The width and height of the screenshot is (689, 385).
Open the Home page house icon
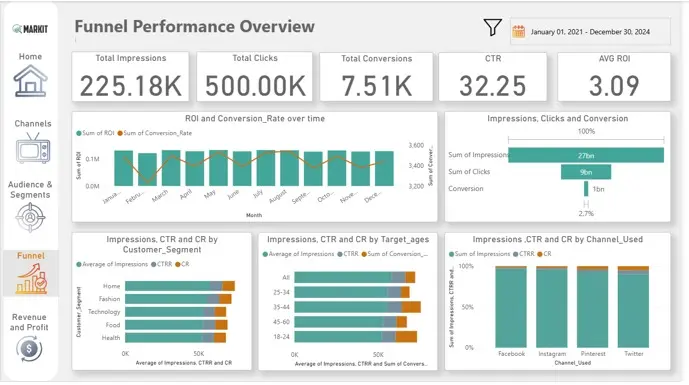click(30, 80)
